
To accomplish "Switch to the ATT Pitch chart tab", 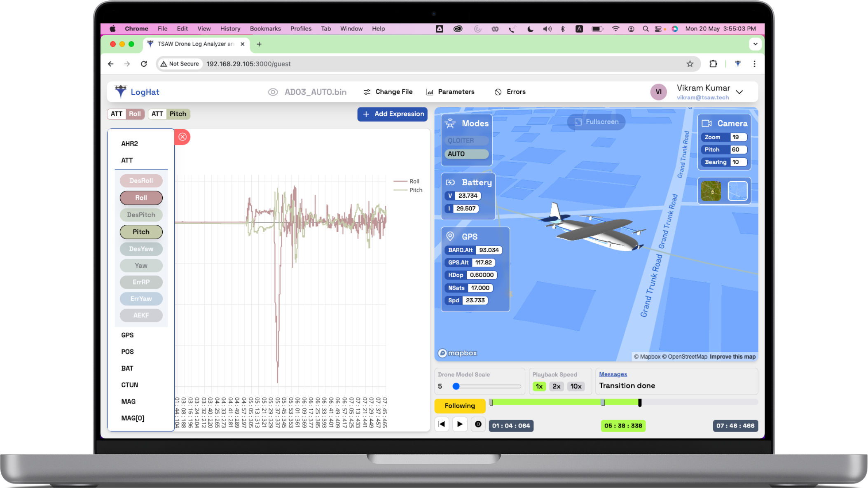I will 168,114.
